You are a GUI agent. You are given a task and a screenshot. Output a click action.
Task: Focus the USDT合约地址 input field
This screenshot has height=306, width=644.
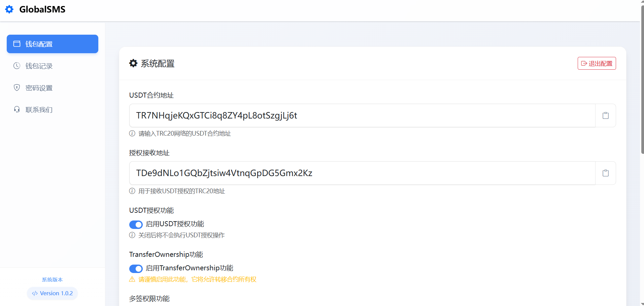click(x=362, y=115)
